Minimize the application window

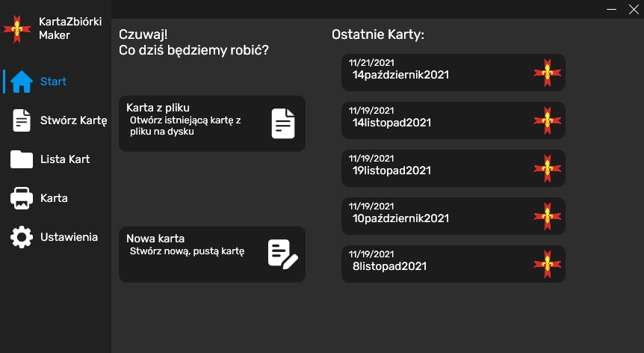(612, 9)
